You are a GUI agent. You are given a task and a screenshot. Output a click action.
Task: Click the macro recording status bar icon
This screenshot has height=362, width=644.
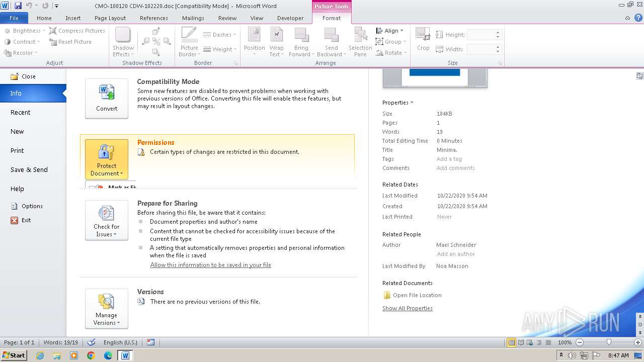pos(150,342)
